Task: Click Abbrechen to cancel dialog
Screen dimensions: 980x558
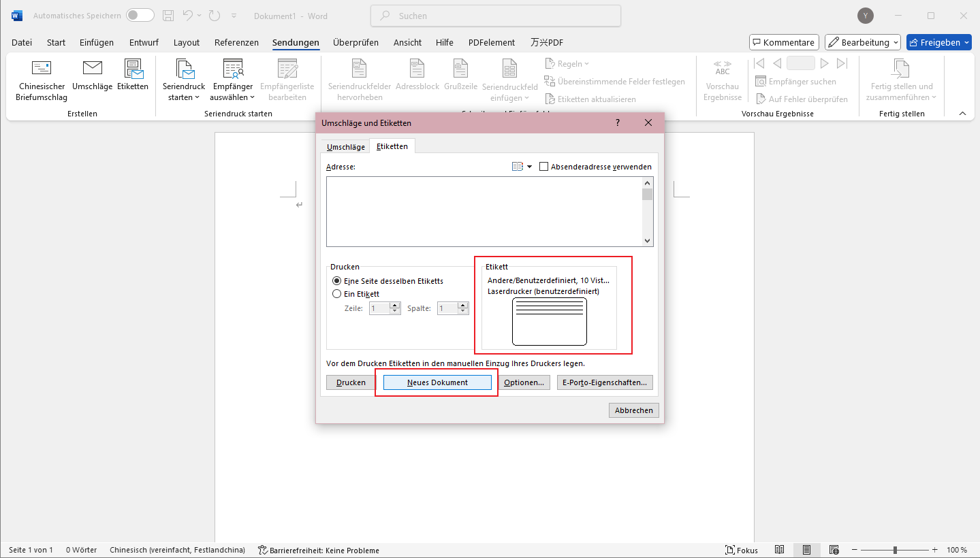Action: click(x=634, y=410)
